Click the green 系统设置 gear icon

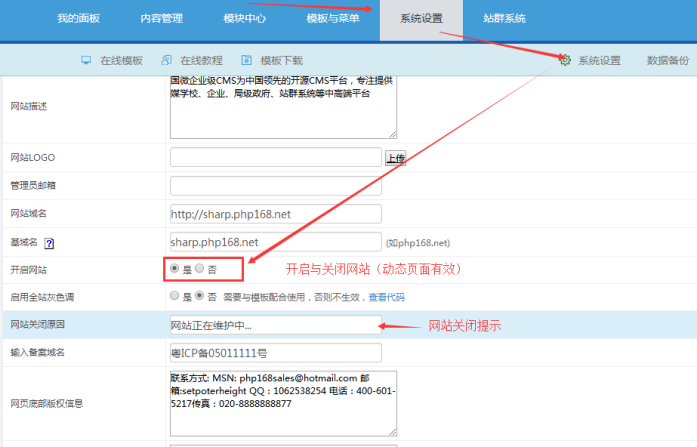565,60
